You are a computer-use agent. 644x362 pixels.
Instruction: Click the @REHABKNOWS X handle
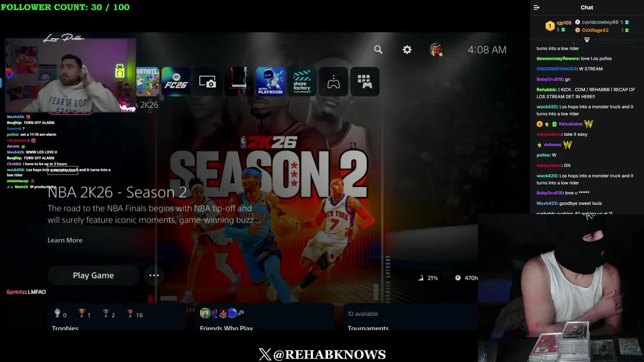tap(322, 354)
